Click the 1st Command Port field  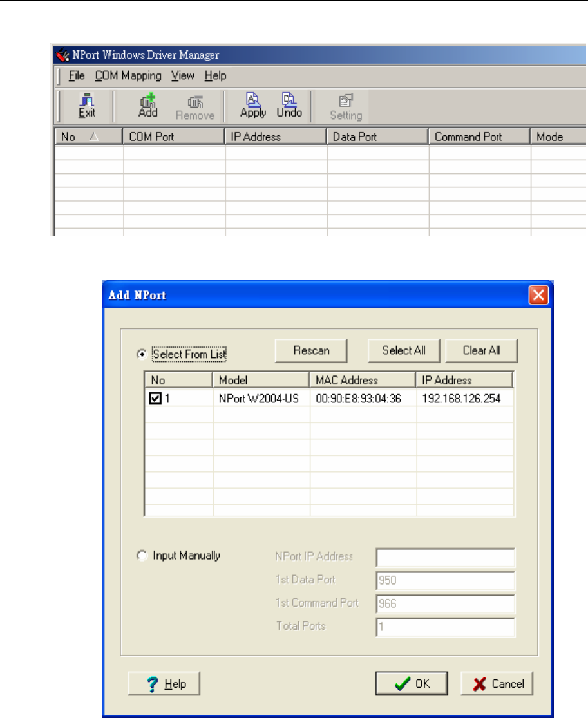(446, 603)
